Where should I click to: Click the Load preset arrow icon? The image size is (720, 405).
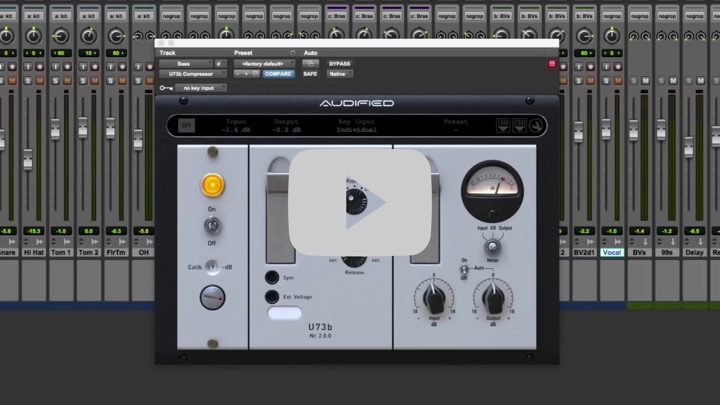(x=503, y=125)
